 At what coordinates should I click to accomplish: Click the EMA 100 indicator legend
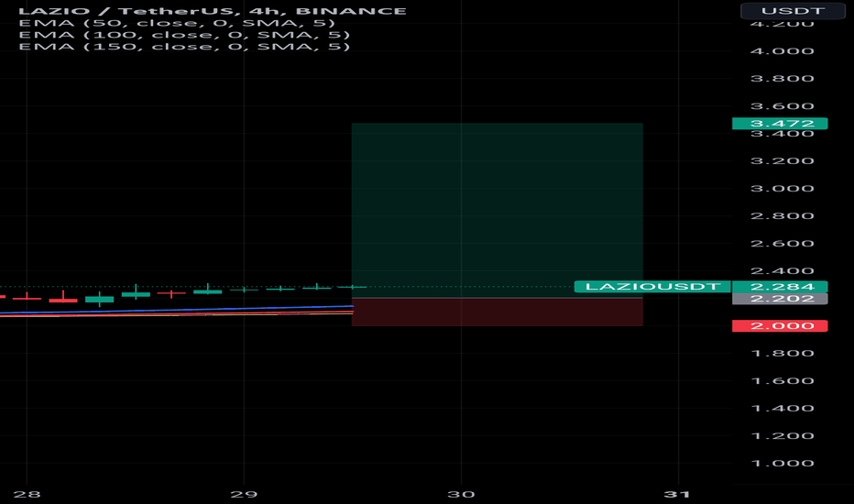coord(184,35)
